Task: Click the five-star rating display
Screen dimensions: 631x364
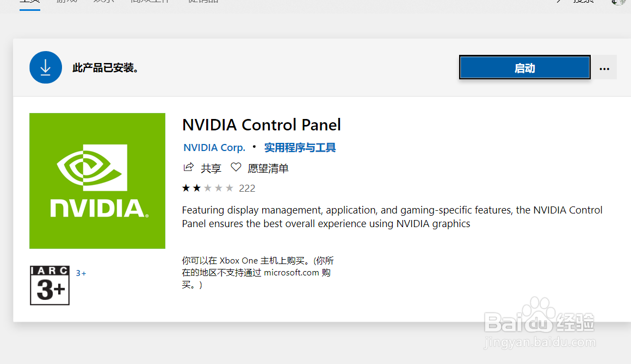Action: pyautogui.click(x=207, y=189)
